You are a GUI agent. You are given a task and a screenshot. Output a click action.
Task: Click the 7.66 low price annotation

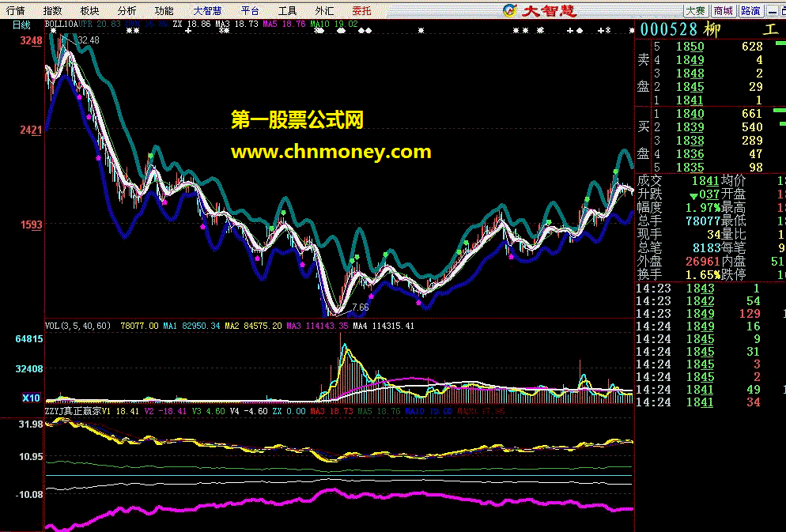[x=361, y=307]
